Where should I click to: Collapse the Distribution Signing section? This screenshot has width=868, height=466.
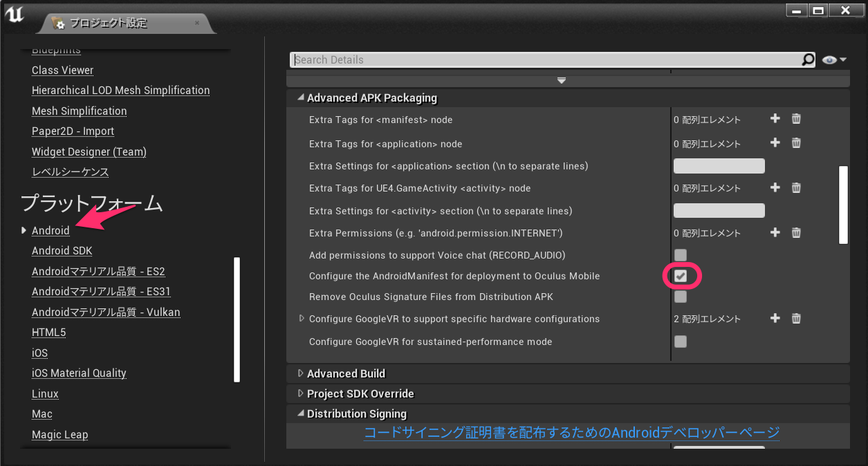(x=301, y=413)
